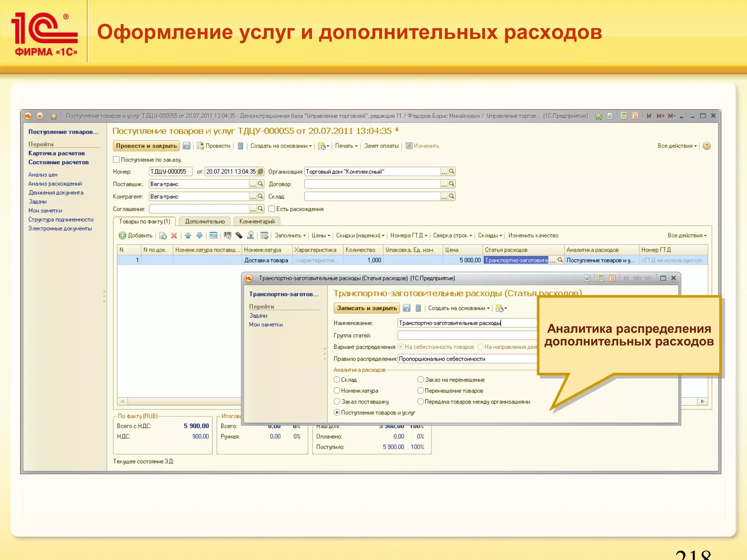Switch to the Комментарий tab
Screen dimensions: 747x560
[257, 221]
